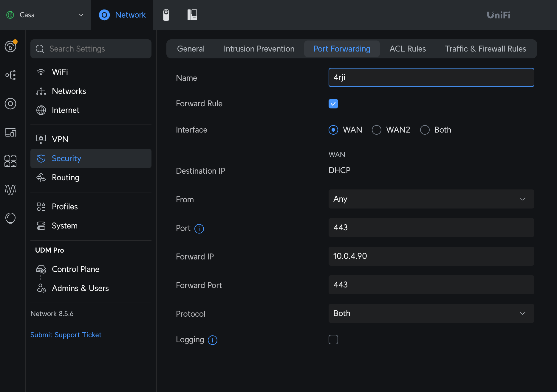Enable the Logging checkbox
Viewport: 557px width, 392px height.
pos(333,340)
